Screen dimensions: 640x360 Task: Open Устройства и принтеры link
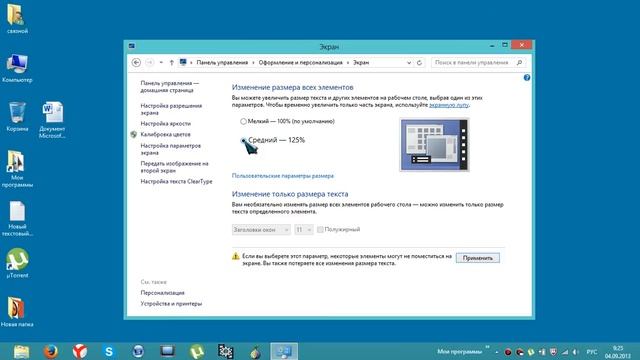[x=171, y=304]
